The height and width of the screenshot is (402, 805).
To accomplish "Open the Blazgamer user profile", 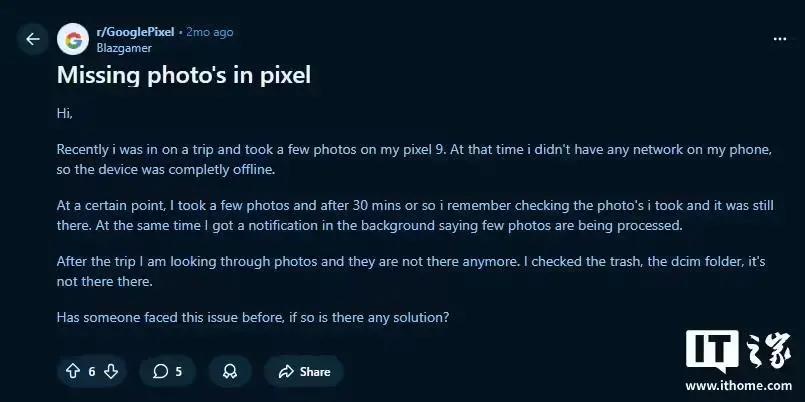I will pyautogui.click(x=124, y=48).
